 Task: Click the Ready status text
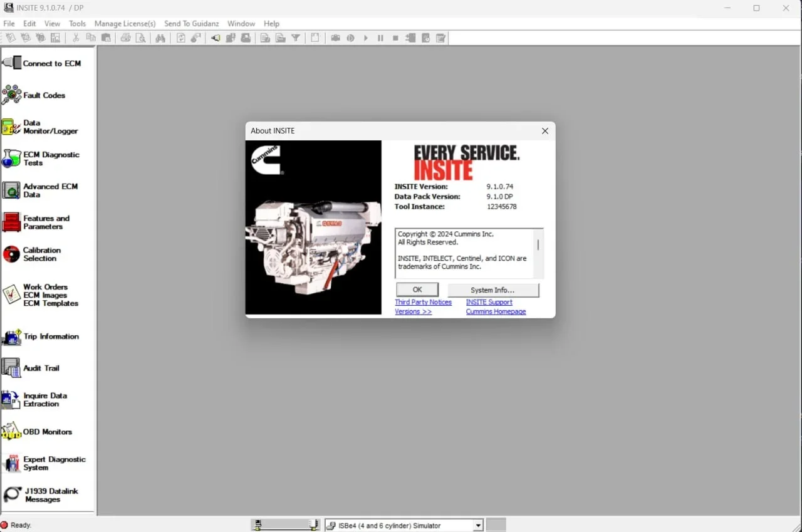(x=21, y=525)
